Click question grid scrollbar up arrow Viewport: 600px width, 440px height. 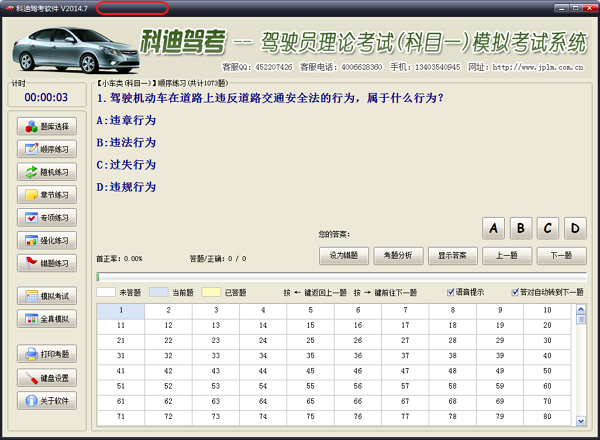[x=581, y=309]
